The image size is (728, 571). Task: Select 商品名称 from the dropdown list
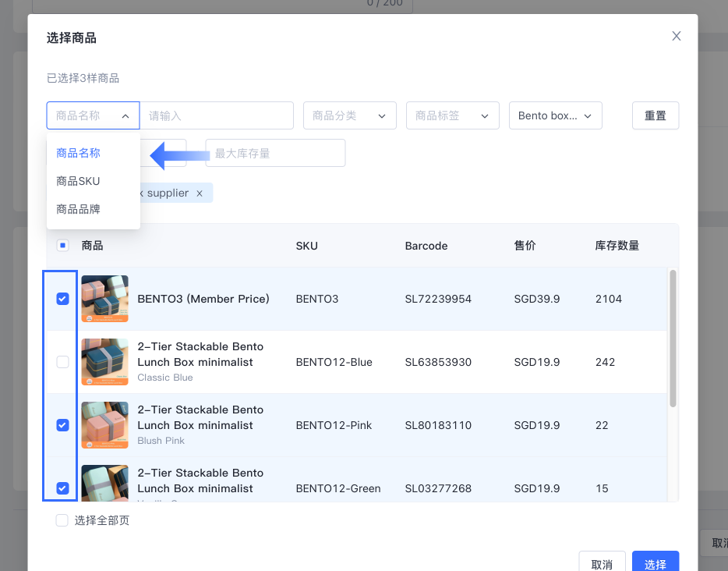(x=78, y=153)
